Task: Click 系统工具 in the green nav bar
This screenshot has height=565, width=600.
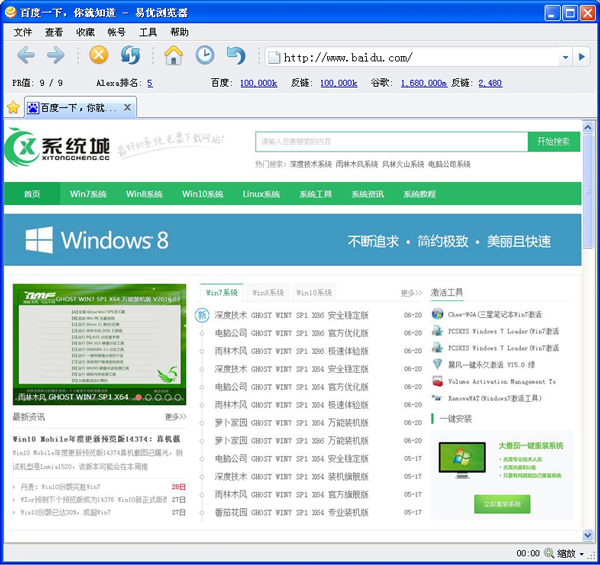Action: point(316,194)
